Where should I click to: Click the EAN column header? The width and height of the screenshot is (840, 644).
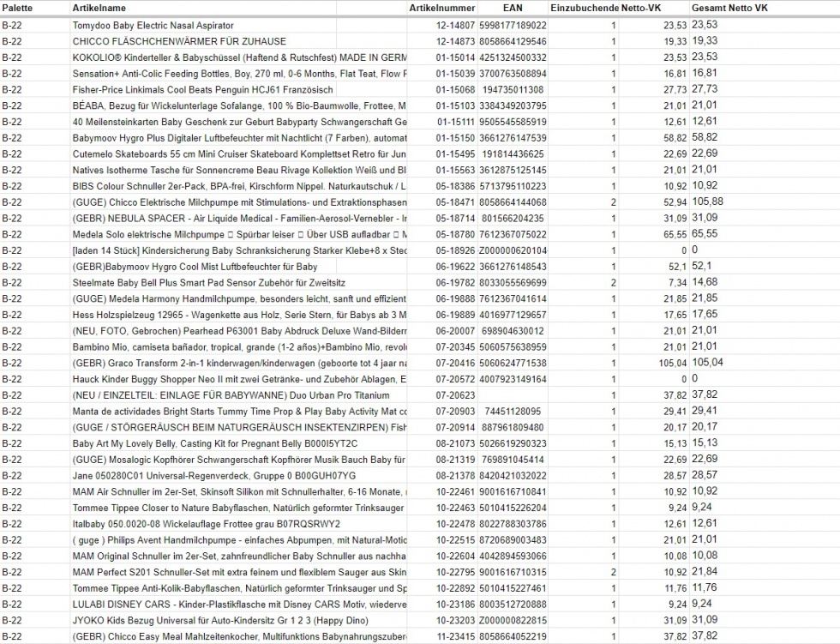513,8
